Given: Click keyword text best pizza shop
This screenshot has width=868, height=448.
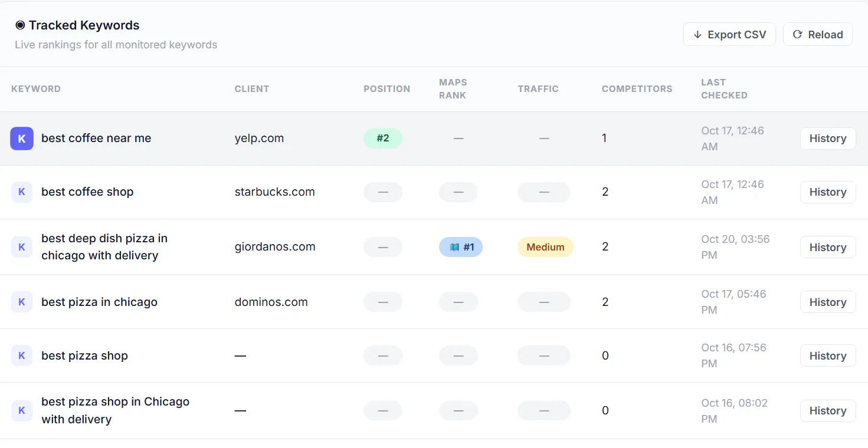Looking at the screenshot, I should [x=84, y=355].
